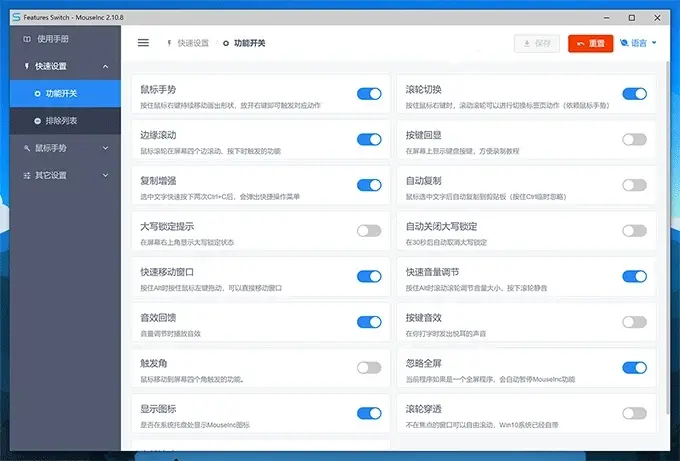
Task: Click the sliders icon beside 其它设置
Action: [27, 175]
